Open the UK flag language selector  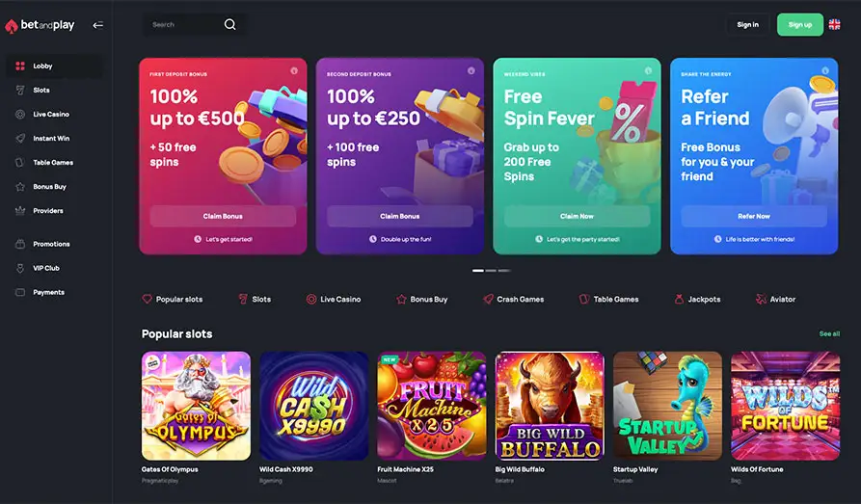pyautogui.click(x=834, y=24)
